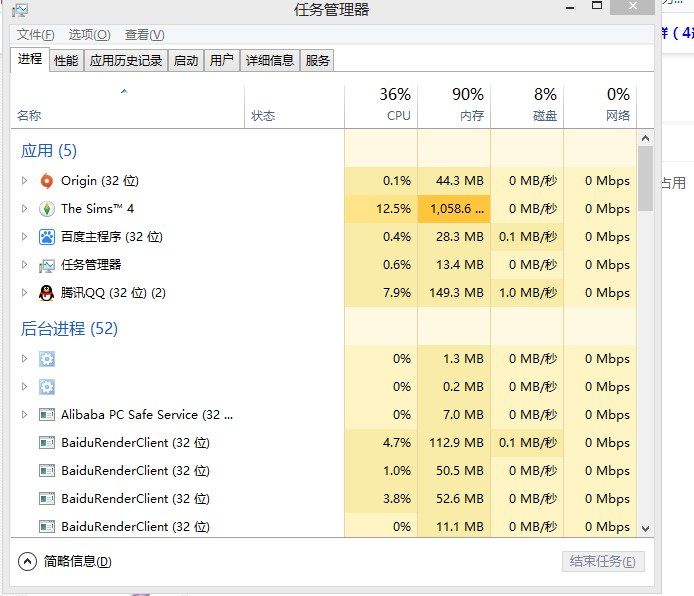
Task: Click icon of BaiduRenderClient using 50.5 MB
Action: (47, 471)
